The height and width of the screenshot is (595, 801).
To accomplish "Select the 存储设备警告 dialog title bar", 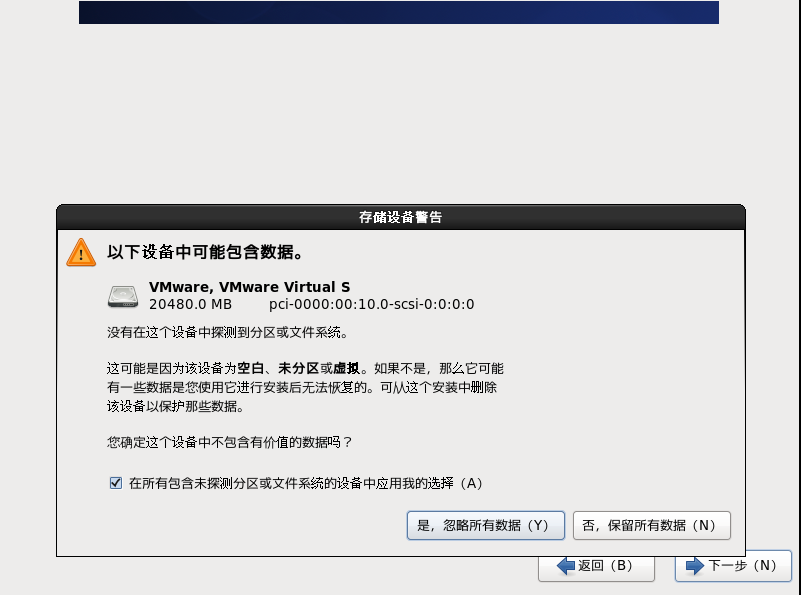I will (400, 218).
